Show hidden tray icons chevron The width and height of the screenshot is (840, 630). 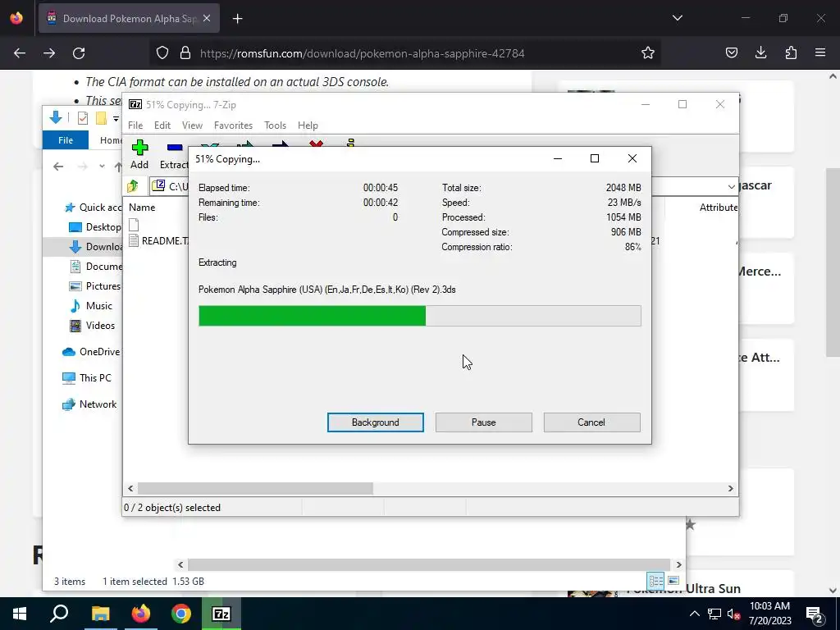694,614
